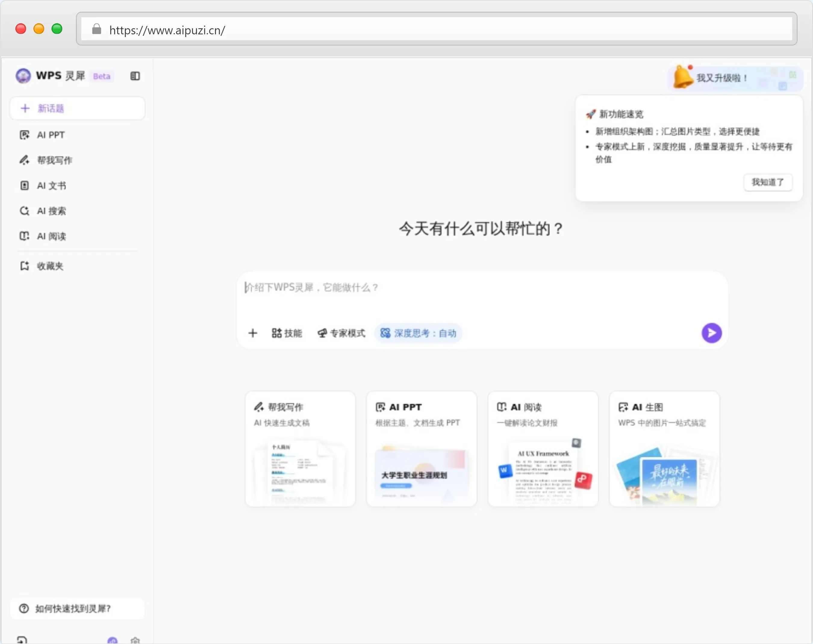Click the padlock icon in address bar
This screenshot has width=813, height=644.
tap(97, 29)
